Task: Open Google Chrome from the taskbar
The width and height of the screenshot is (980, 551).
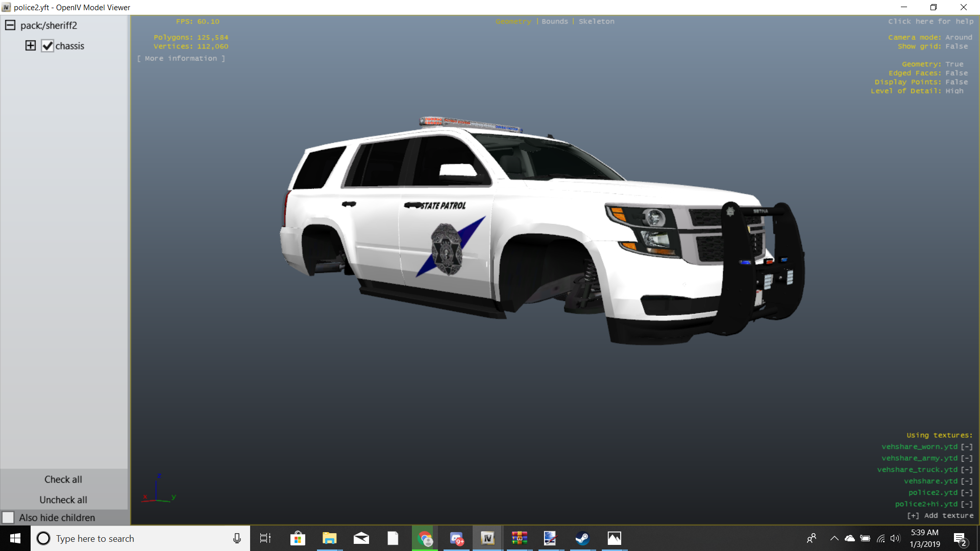Action: (x=425, y=538)
